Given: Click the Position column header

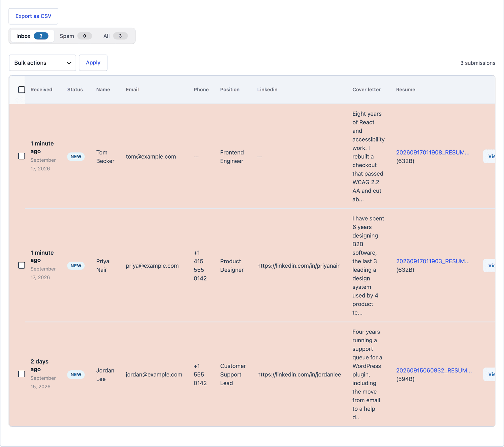Looking at the screenshot, I should (230, 90).
